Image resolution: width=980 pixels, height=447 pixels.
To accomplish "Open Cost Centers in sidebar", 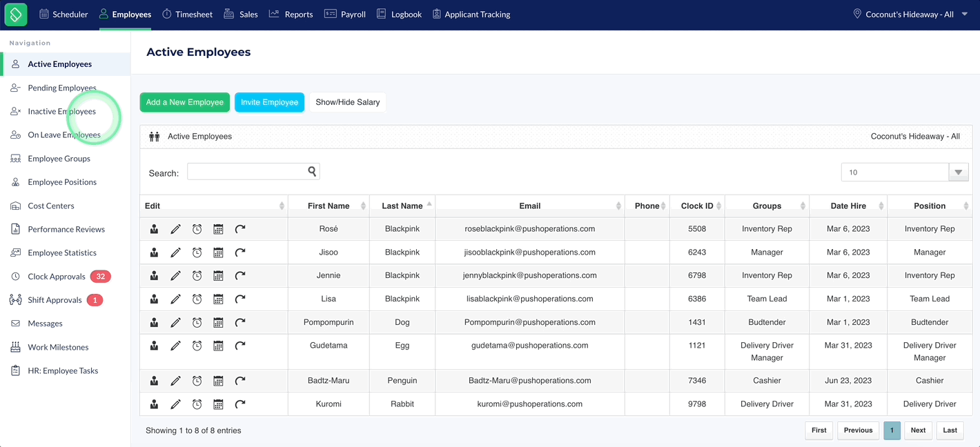I will 51,206.
